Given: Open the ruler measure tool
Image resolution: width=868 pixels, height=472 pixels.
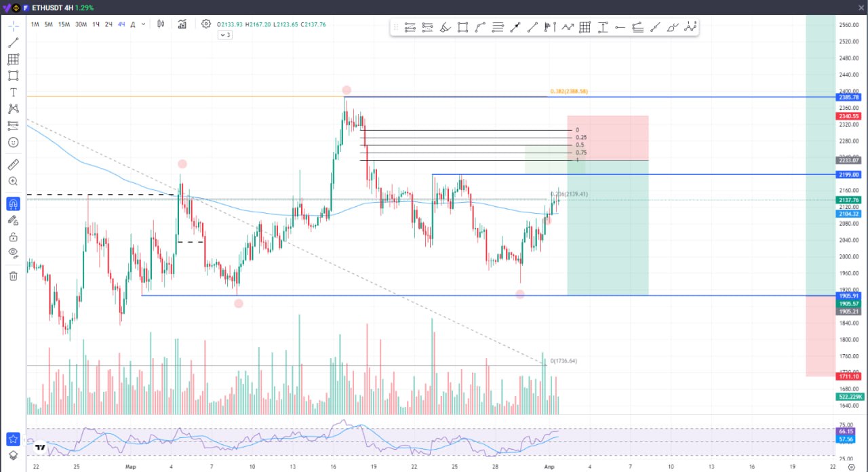Looking at the screenshot, I should [13, 165].
